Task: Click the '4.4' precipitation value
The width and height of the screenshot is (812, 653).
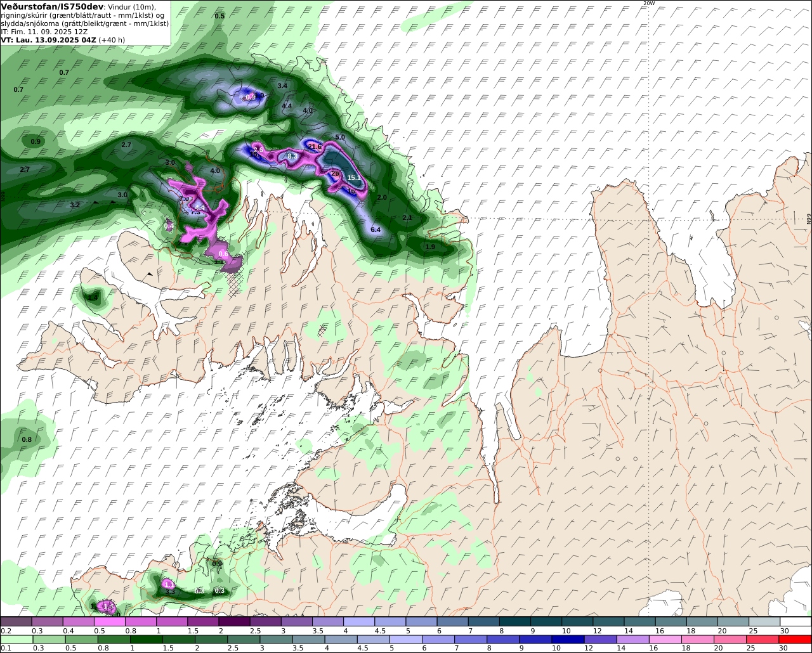Action: click(287, 106)
